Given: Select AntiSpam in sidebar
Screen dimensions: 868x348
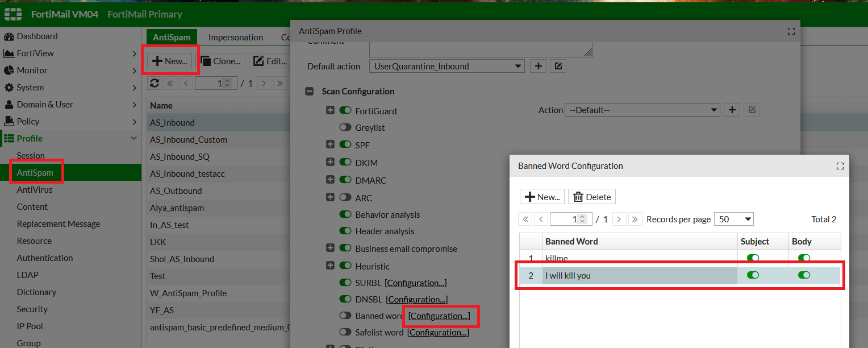Looking at the screenshot, I should tap(35, 173).
